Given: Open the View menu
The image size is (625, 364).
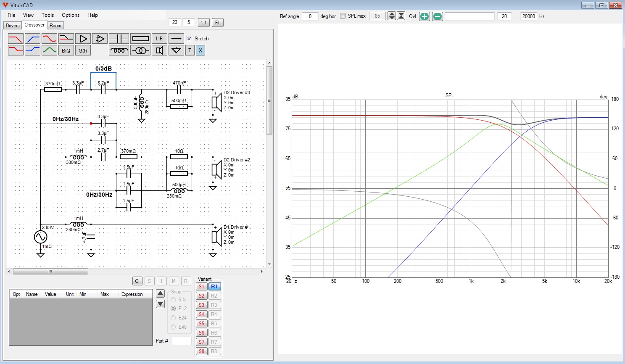Looking at the screenshot, I should click(28, 15).
